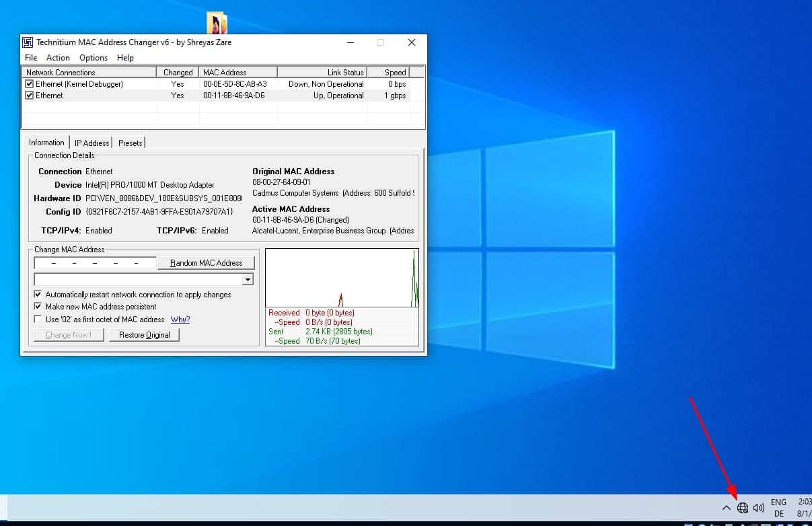Image resolution: width=812 pixels, height=526 pixels.
Task: Open the volume speaker icon in taskbar
Action: pos(759,508)
